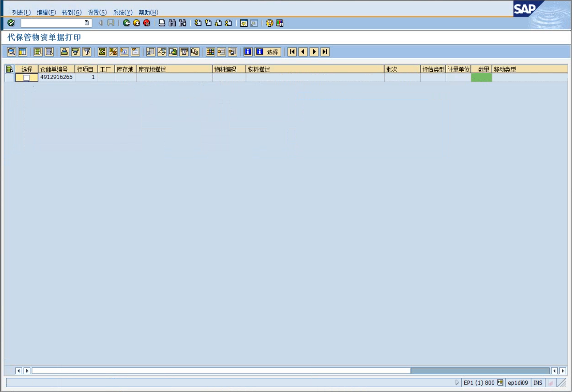The height and width of the screenshot is (392, 572).
Task: Click the 选择 button with info icon
Action: tap(268, 52)
